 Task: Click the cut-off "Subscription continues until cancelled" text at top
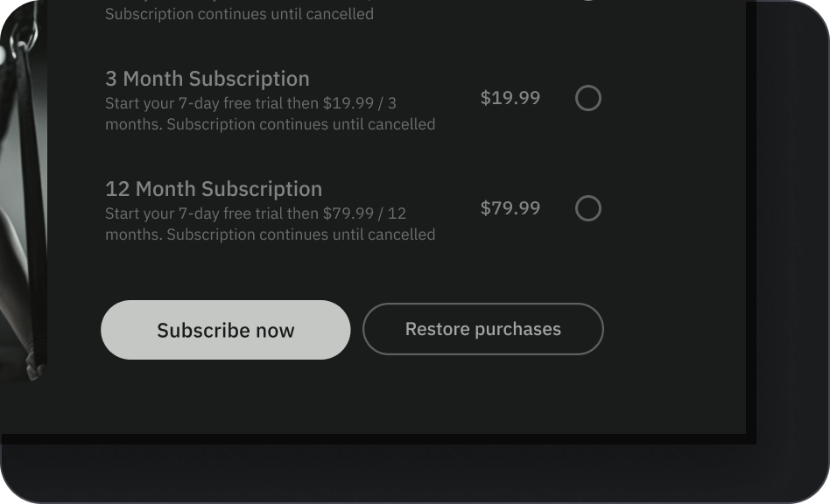tap(239, 14)
